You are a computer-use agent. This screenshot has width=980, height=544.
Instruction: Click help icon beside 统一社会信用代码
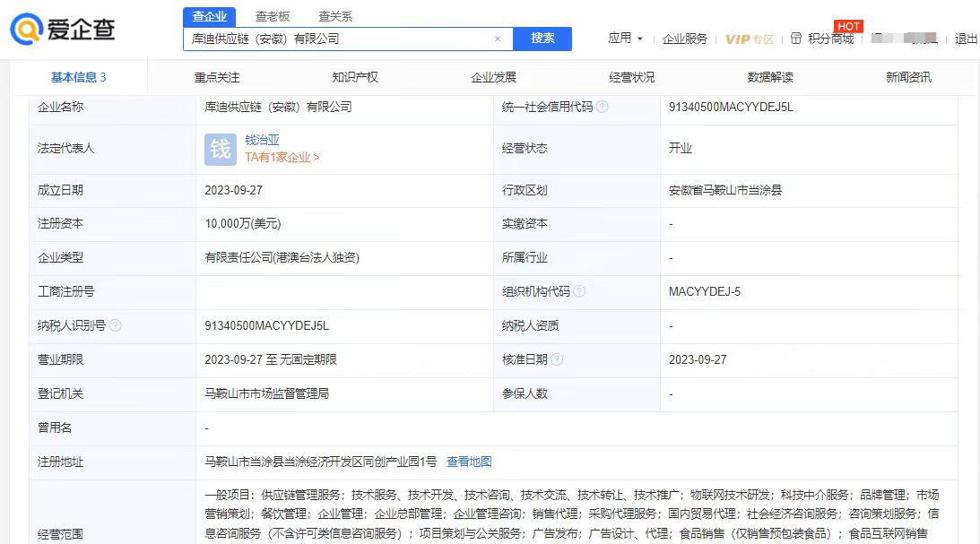(x=602, y=107)
